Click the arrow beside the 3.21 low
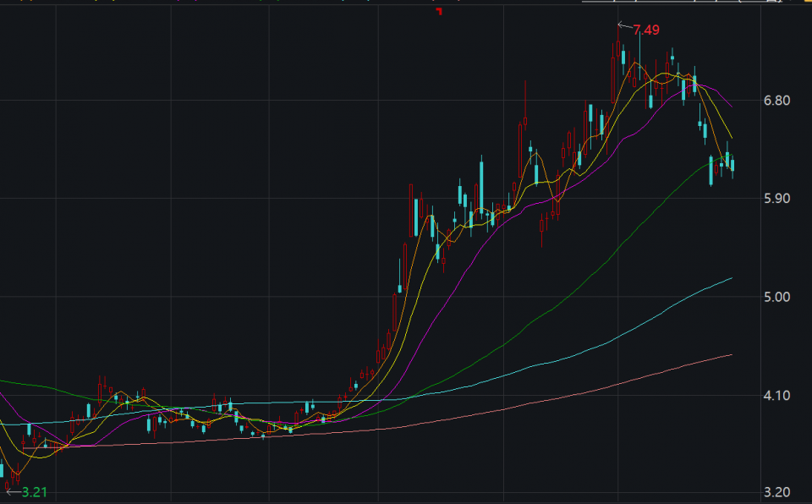The height and width of the screenshot is (504, 812). (12, 490)
